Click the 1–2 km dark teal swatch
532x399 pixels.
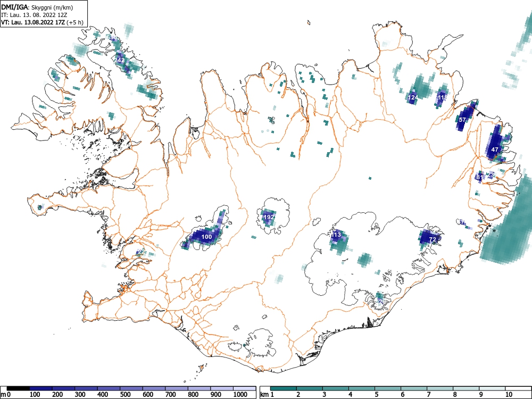point(284,388)
